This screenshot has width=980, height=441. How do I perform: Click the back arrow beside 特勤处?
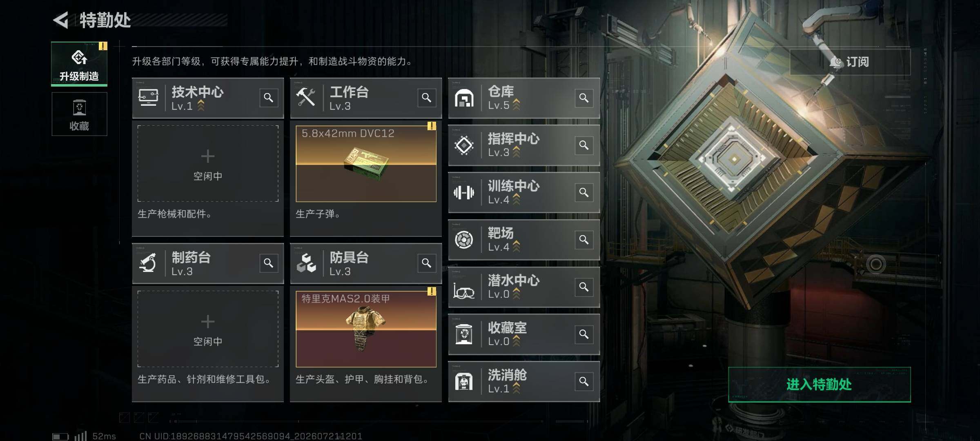(61, 20)
